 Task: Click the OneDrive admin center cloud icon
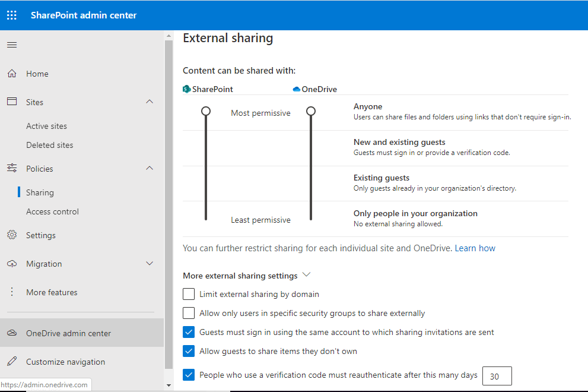pos(12,333)
